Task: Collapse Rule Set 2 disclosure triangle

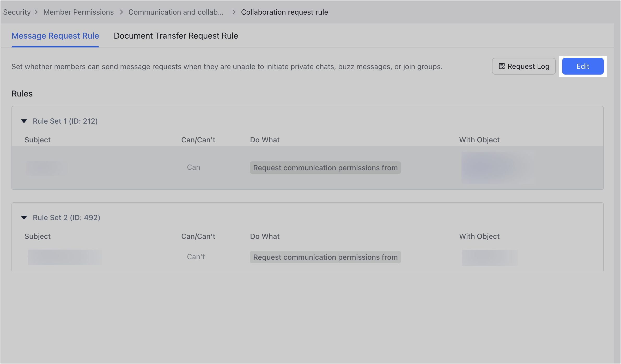Action: [x=24, y=217]
